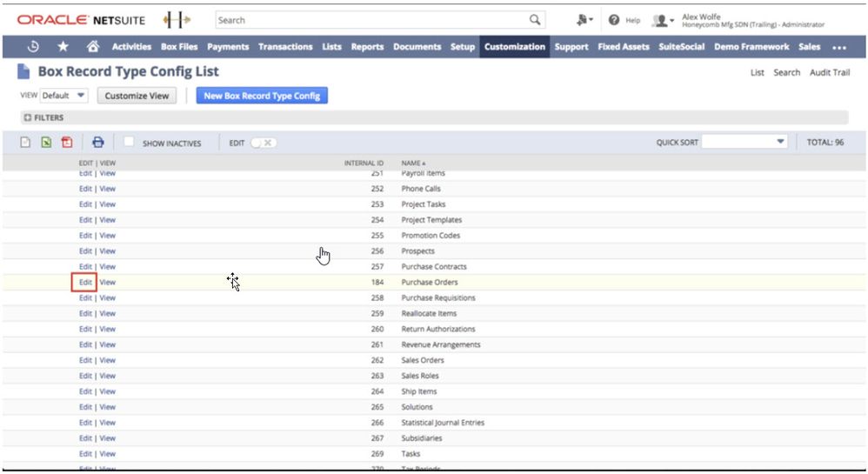
Task: Sort by the Internal ID column header
Action: (364, 164)
